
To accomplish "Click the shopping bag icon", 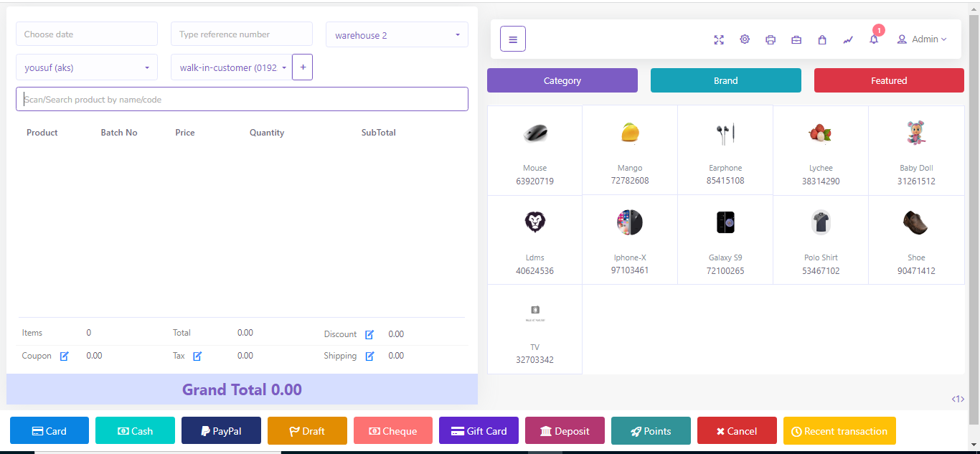I will tap(822, 39).
